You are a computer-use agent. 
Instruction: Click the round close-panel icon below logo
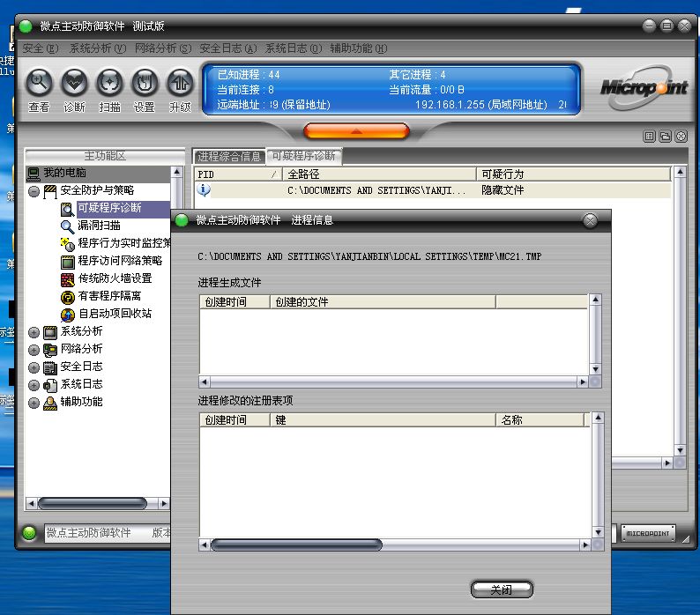pyautogui.click(x=681, y=136)
